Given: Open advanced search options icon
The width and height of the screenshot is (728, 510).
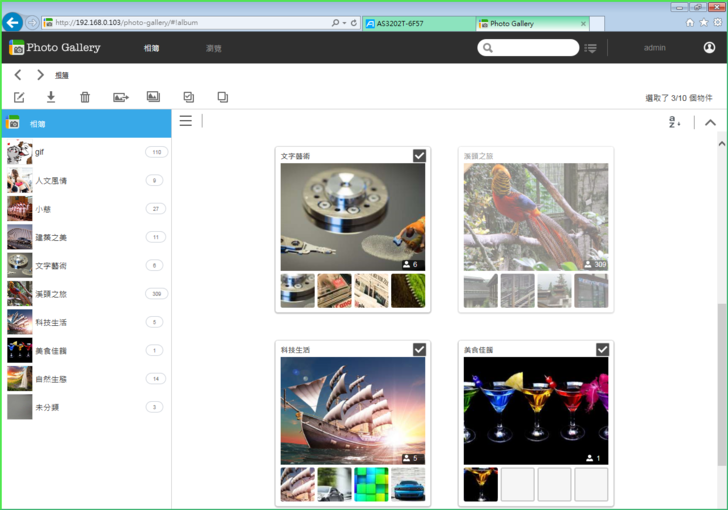Looking at the screenshot, I should click(590, 48).
